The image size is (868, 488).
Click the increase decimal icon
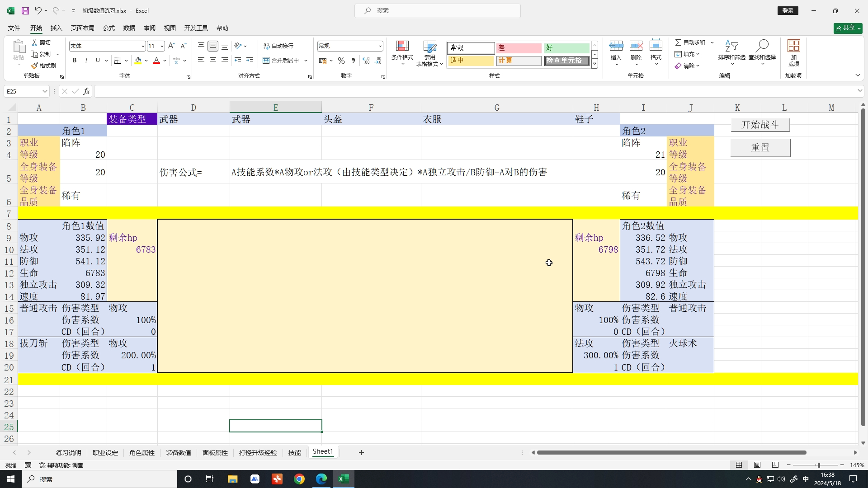point(366,60)
